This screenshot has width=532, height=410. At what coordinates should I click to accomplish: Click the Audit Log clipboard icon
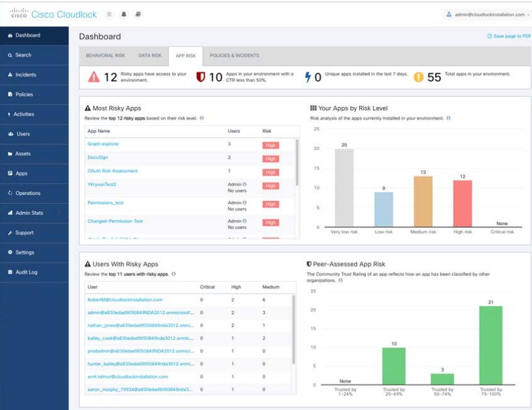click(10, 272)
